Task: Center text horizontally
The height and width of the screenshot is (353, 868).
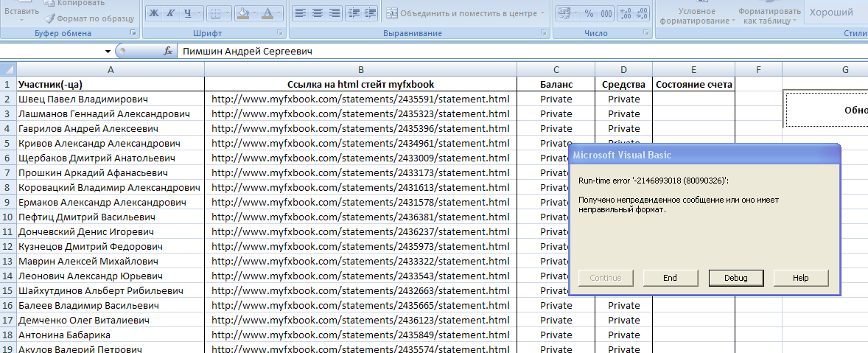Action: click(317, 13)
